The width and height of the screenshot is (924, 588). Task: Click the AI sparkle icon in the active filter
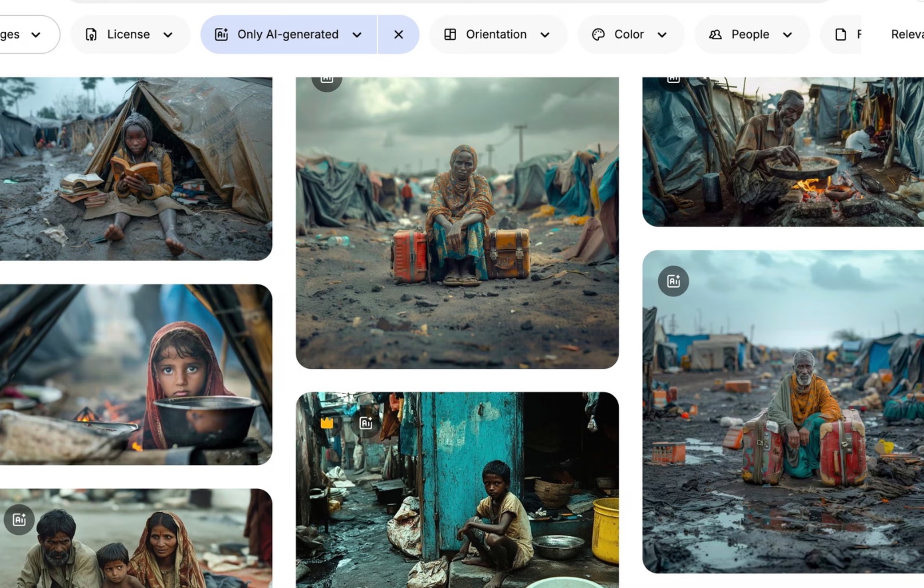pos(221,35)
